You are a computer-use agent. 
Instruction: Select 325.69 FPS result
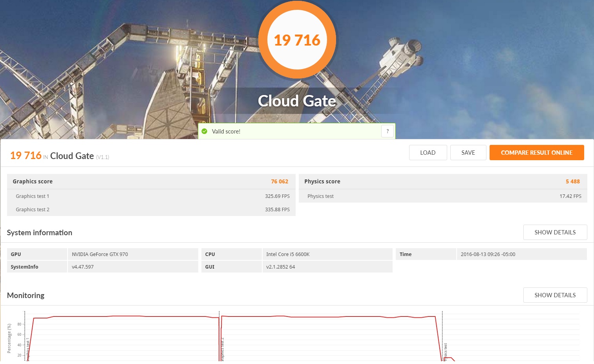(x=277, y=196)
